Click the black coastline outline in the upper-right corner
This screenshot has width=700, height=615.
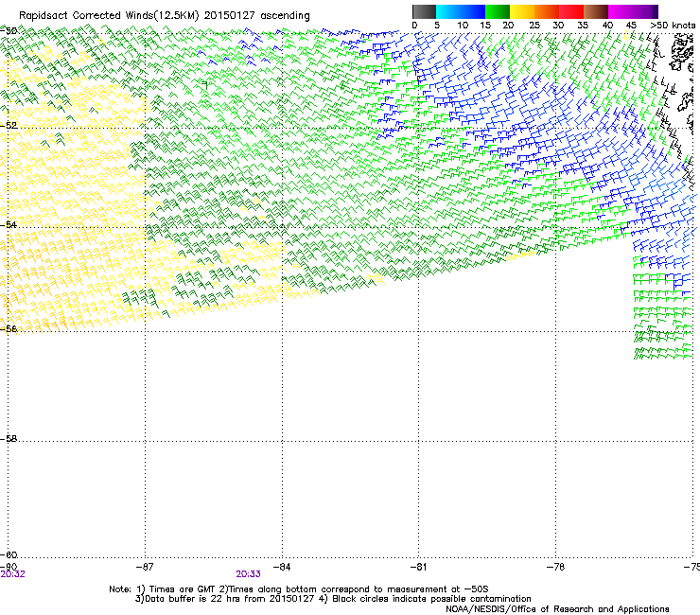tap(682, 51)
